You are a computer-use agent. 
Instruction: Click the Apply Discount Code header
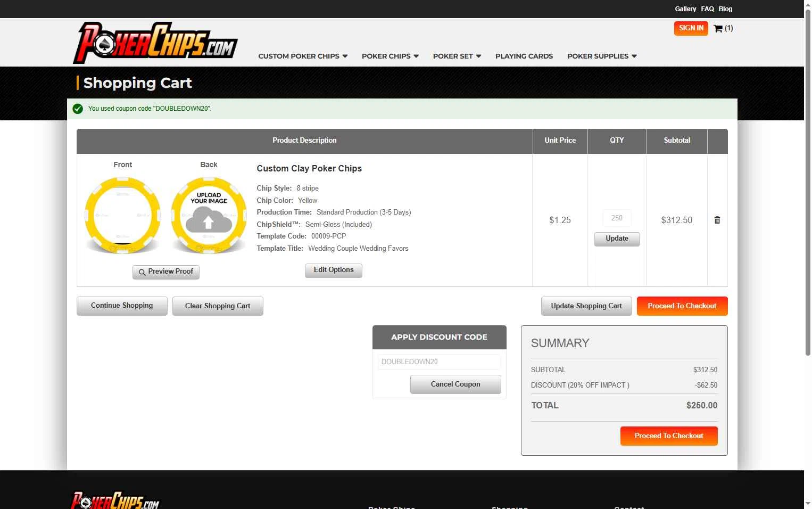440,338
